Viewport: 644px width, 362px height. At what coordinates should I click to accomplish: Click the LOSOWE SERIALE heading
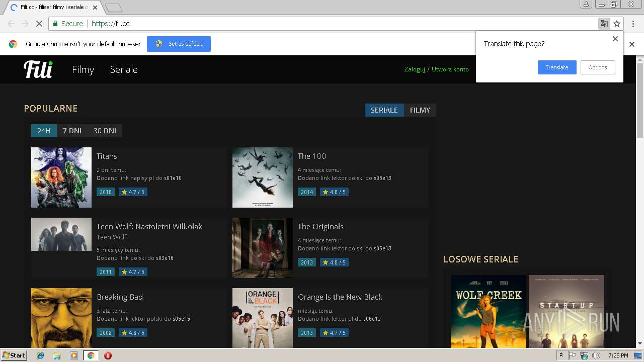(480, 259)
